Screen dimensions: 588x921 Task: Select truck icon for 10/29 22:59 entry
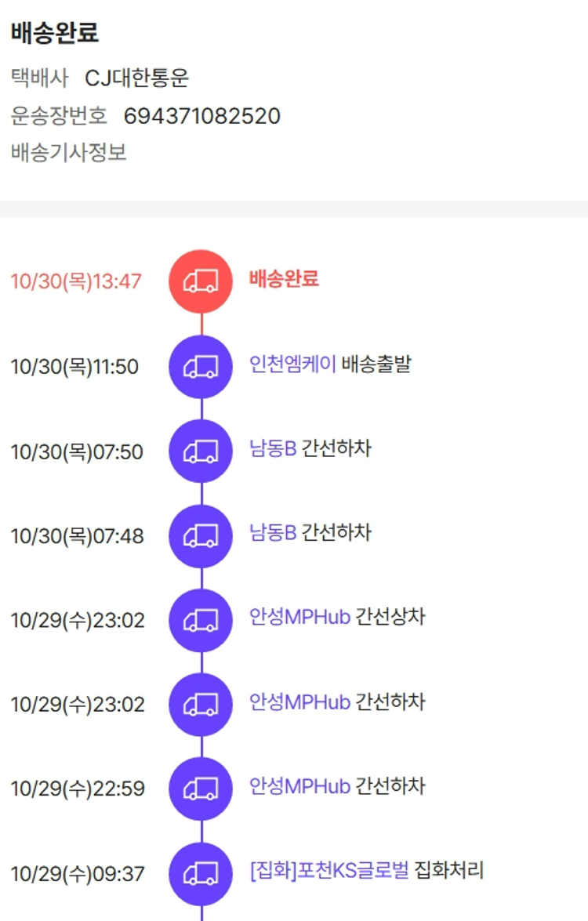click(x=201, y=789)
